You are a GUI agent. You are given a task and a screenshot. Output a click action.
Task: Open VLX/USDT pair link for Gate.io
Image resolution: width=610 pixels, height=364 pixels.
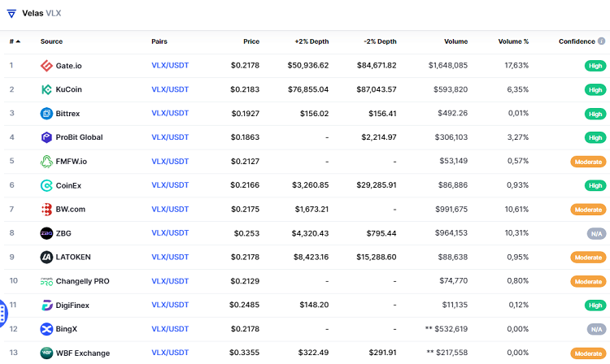170,66
